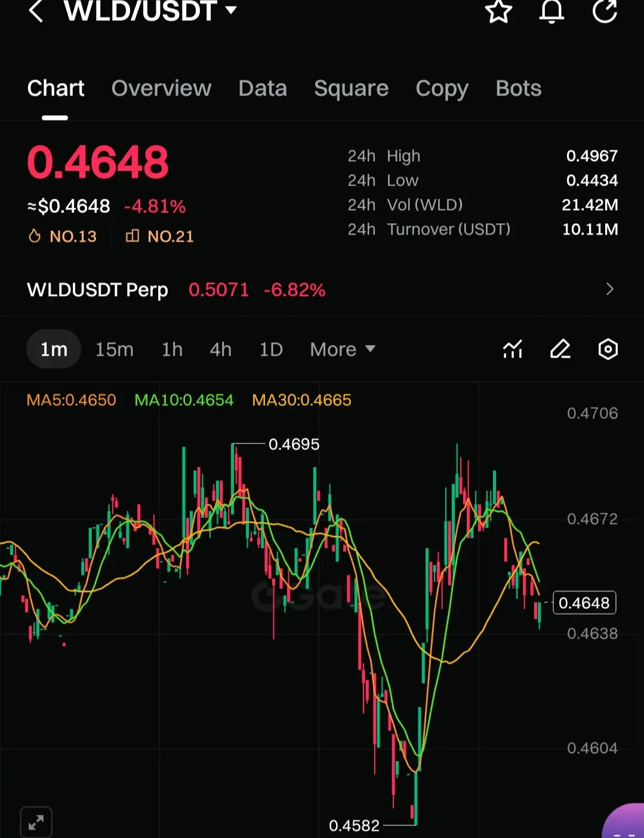Tap the Perp change -6.82%

pos(294,290)
